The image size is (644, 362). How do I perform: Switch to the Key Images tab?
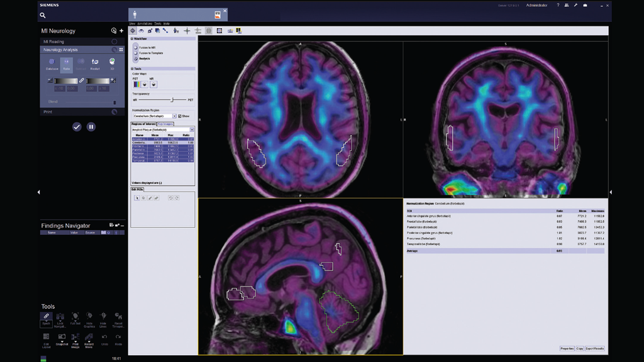(164, 124)
